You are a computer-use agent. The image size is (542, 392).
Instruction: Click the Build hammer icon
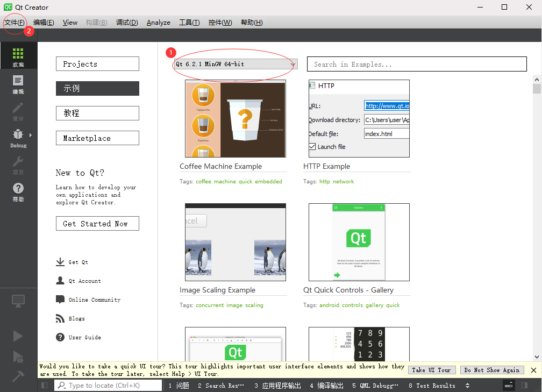pos(18,376)
